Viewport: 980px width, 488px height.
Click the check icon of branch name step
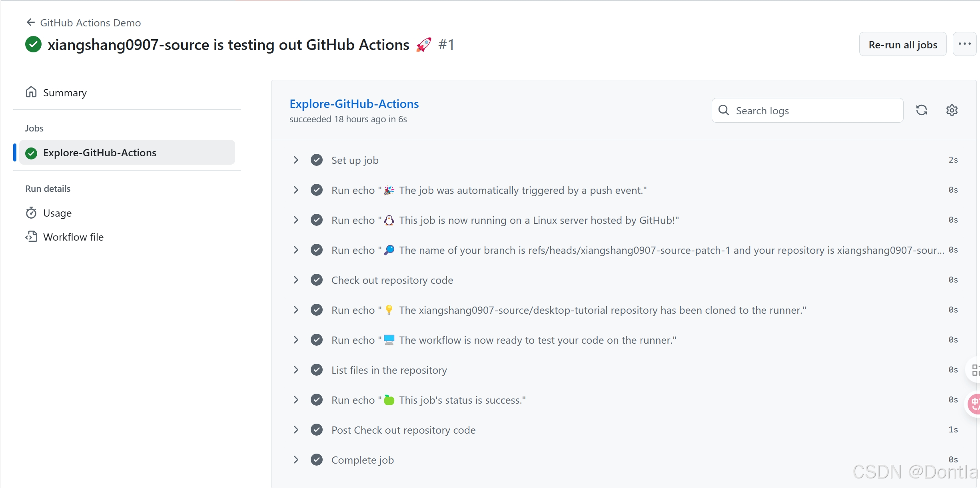[x=317, y=250]
